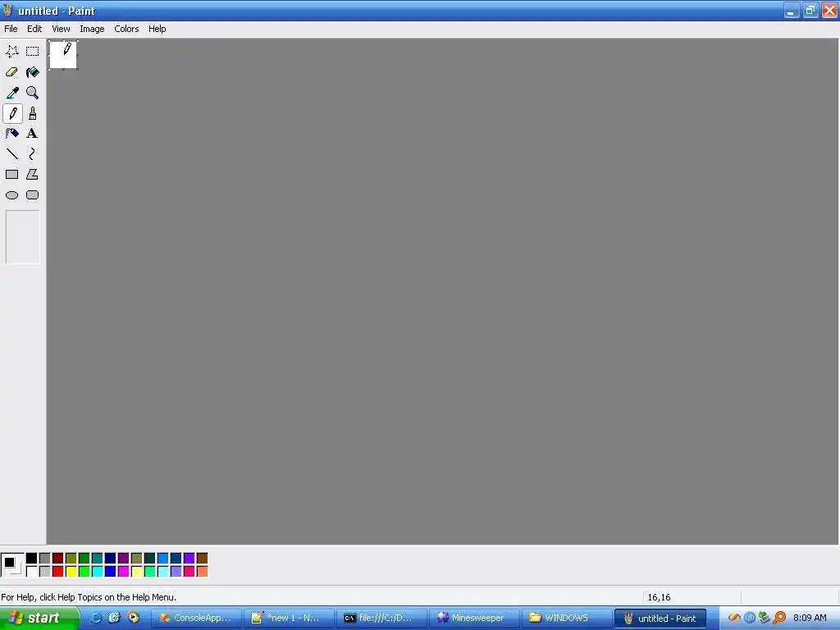
Task: Choose the hot pink swatch
Action: click(189, 572)
